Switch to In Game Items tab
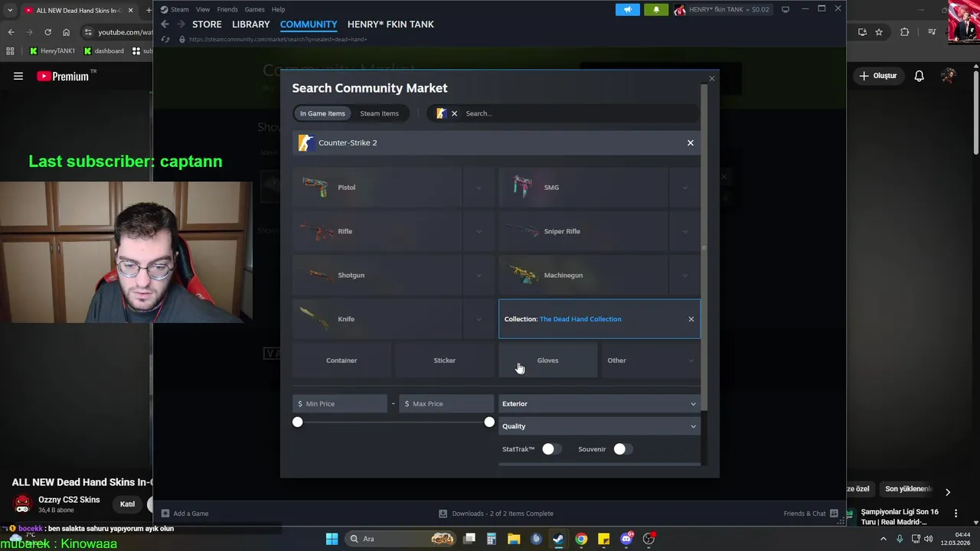Image resolution: width=980 pixels, height=551 pixels. (322, 113)
